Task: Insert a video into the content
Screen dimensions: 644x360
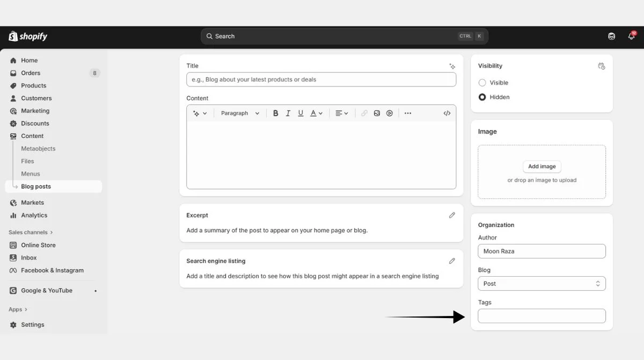Action: (389, 113)
